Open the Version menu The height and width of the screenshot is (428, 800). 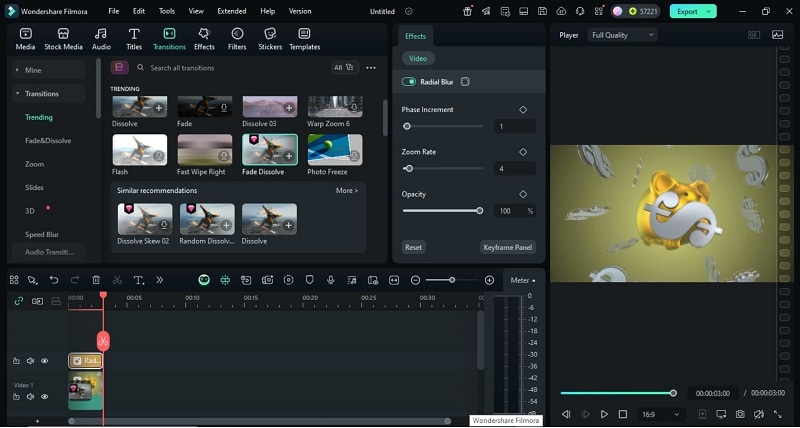[300, 11]
